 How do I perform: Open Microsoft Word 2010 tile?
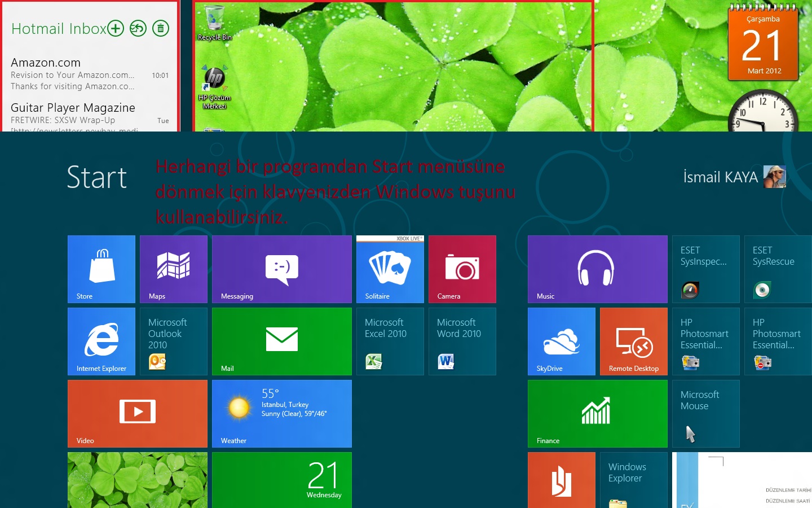coord(462,341)
